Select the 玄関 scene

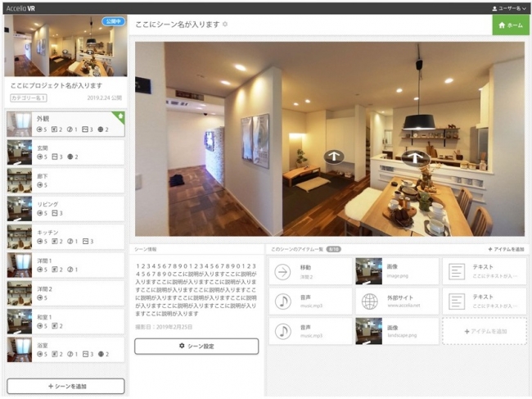click(x=65, y=152)
